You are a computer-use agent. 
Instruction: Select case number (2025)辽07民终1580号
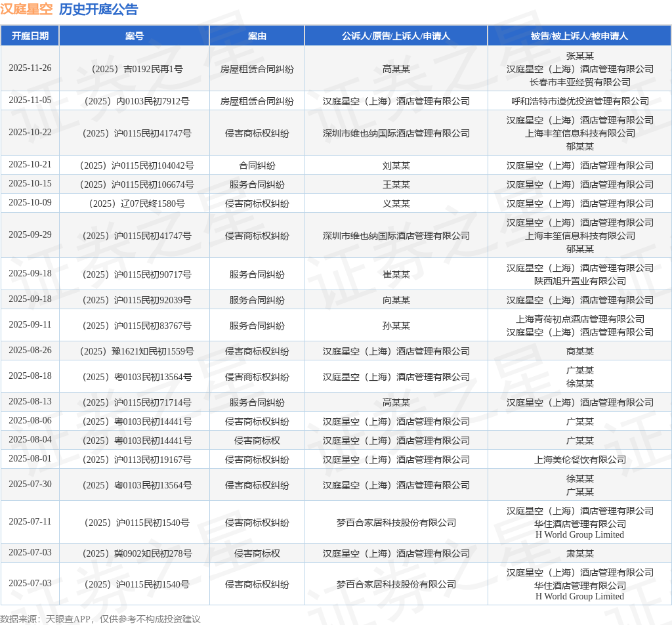point(135,204)
